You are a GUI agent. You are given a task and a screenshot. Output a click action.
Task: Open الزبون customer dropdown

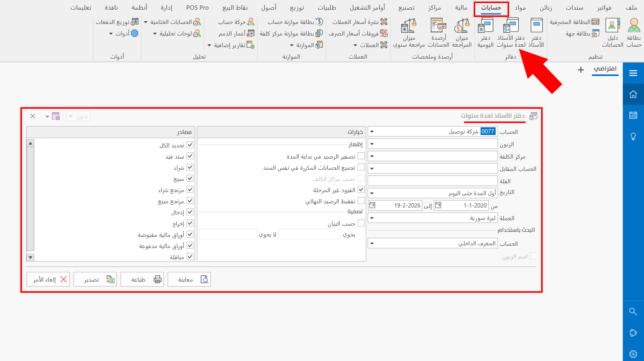pos(372,144)
